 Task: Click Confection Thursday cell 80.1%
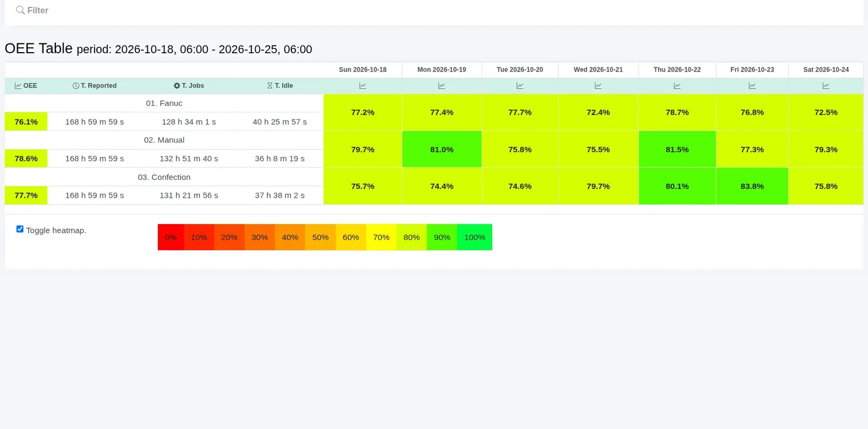[x=677, y=186]
